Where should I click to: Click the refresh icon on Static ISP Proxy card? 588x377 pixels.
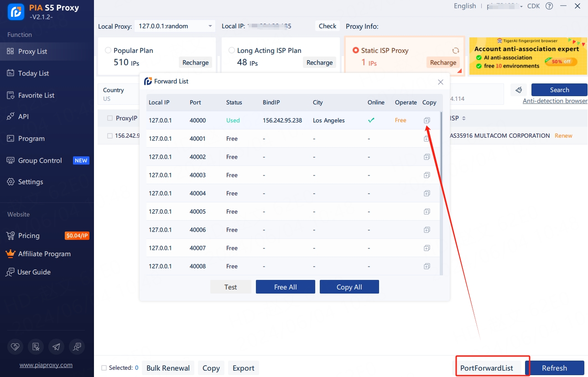pos(455,51)
